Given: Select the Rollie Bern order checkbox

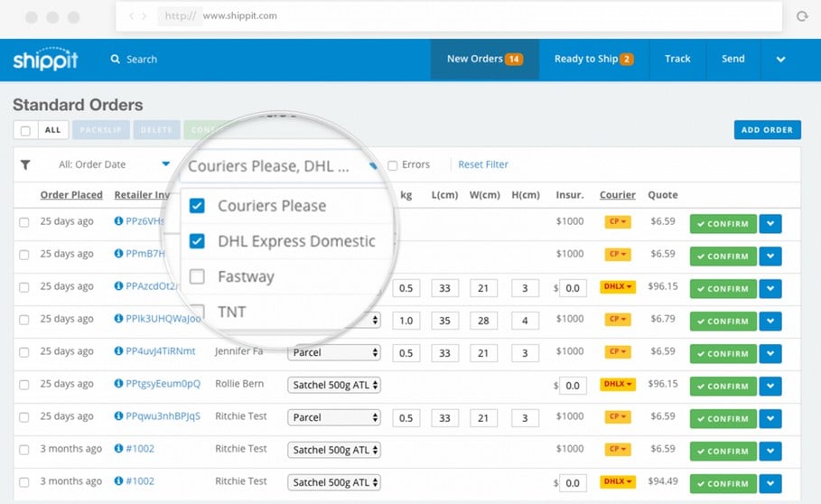Looking at the screenshot, I should point(24,385).
